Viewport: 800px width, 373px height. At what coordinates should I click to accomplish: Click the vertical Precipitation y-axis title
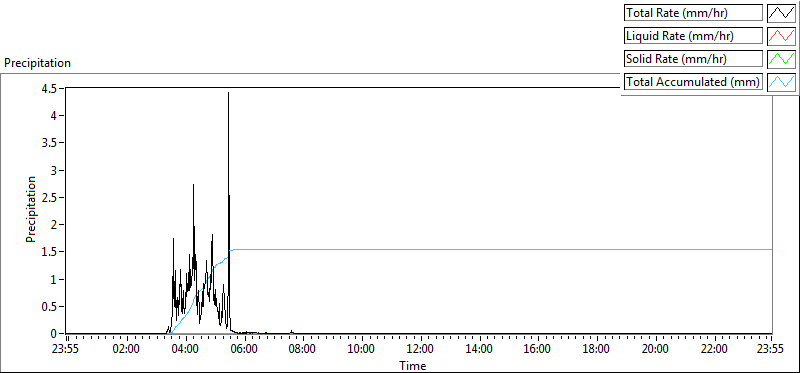[31, 209]
